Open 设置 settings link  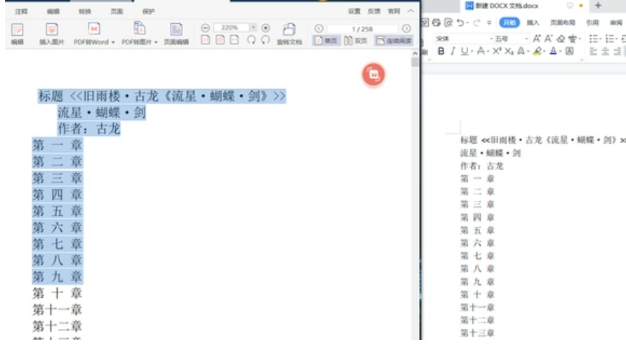point(354,11)
